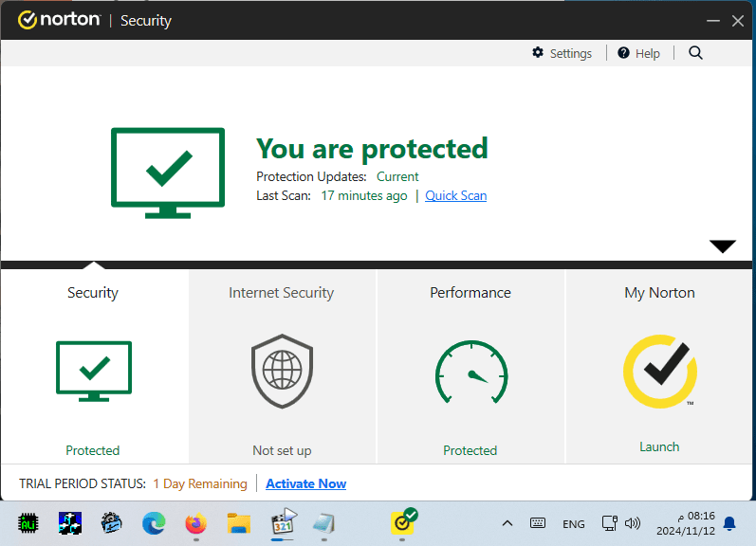
Task: Select the Performance gauge icon
Action: (x=471, y=372)
